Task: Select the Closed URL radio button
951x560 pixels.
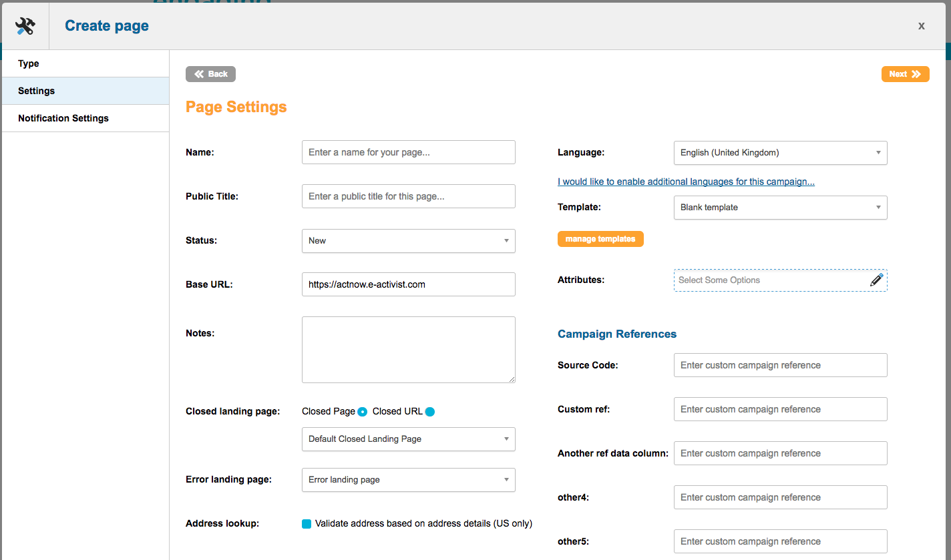Action: (x=430, y=412)
